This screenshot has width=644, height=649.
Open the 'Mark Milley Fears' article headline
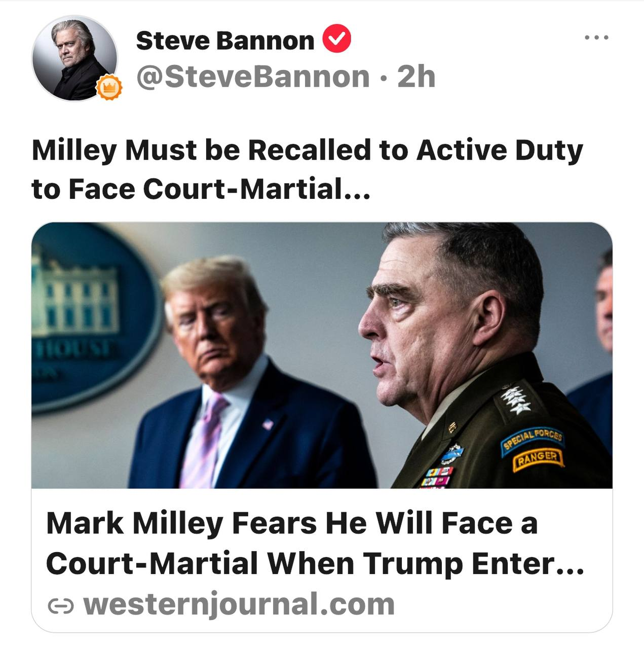click(x=315, y=543)
